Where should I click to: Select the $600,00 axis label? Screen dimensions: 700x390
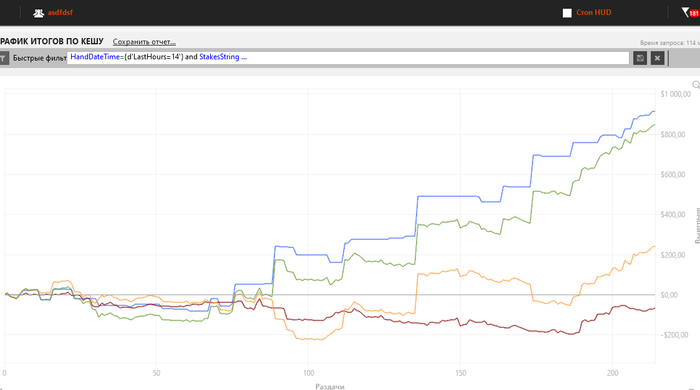click(673, 174)
